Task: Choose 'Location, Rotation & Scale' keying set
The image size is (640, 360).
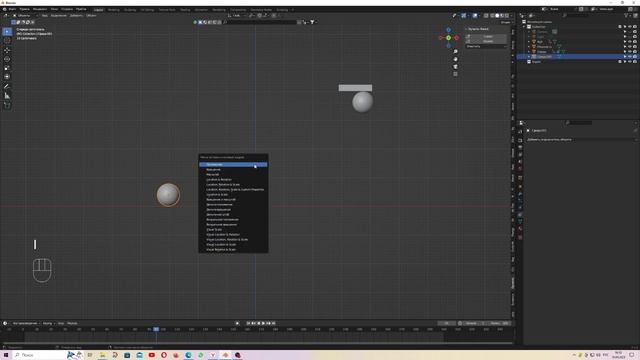Action: [233, 184]
